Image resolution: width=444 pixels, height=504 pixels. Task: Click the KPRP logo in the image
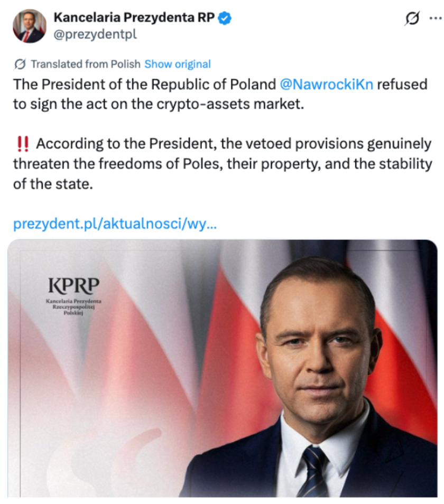click(73, 286)
